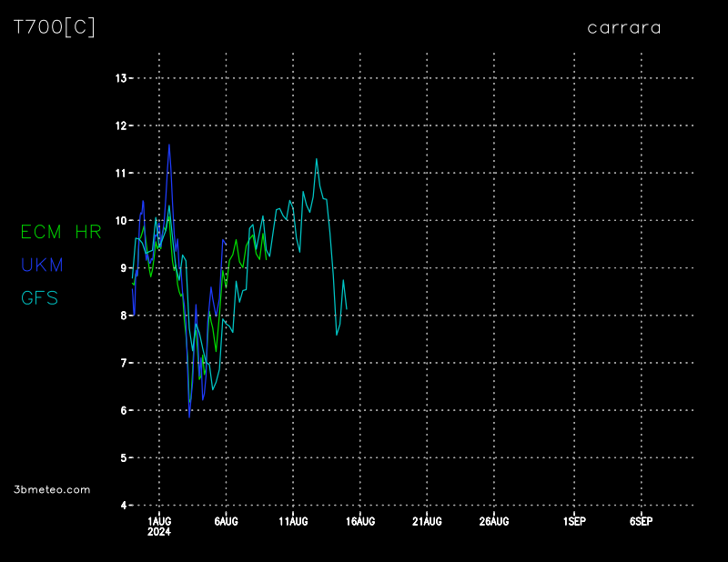Select the 1SEP date tick label
Screen dimensions: 728x562
pos(574,521)
